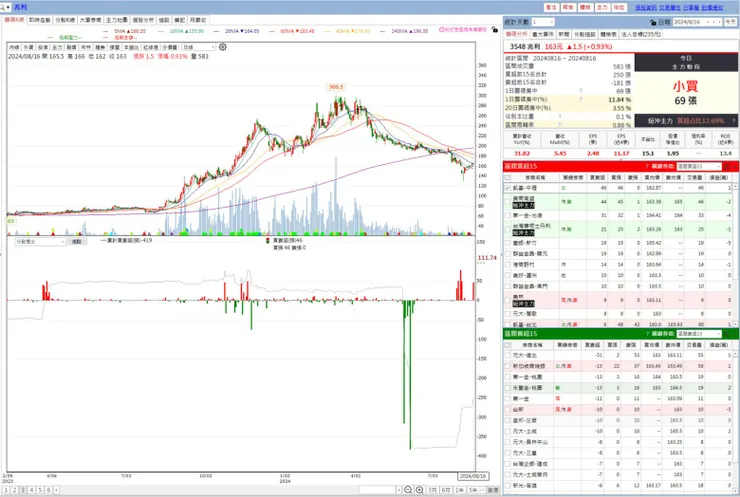The image size is (740, 497).
Task: Open the dropdown on the red 區間買超15 header
Action: (699, 166)
